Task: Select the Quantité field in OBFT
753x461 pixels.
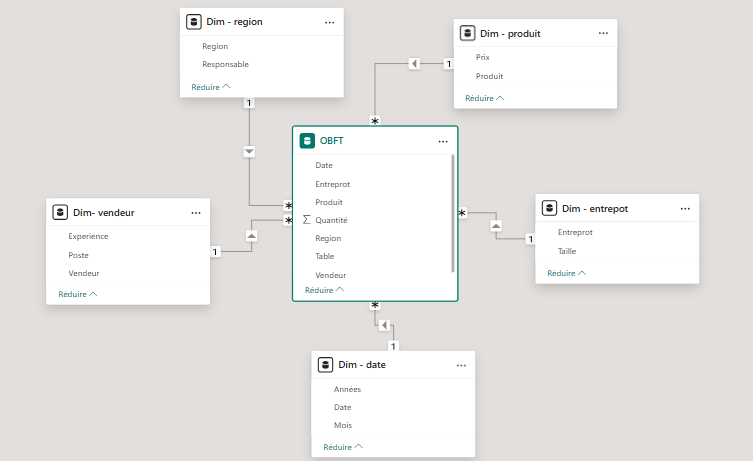Action: coord(331,220)
